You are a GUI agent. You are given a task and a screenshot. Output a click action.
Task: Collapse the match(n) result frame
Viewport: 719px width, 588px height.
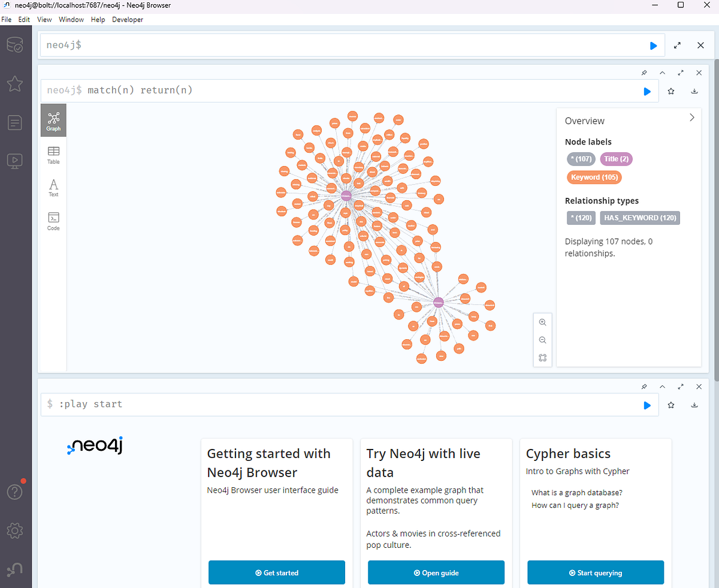coord(662,73)
